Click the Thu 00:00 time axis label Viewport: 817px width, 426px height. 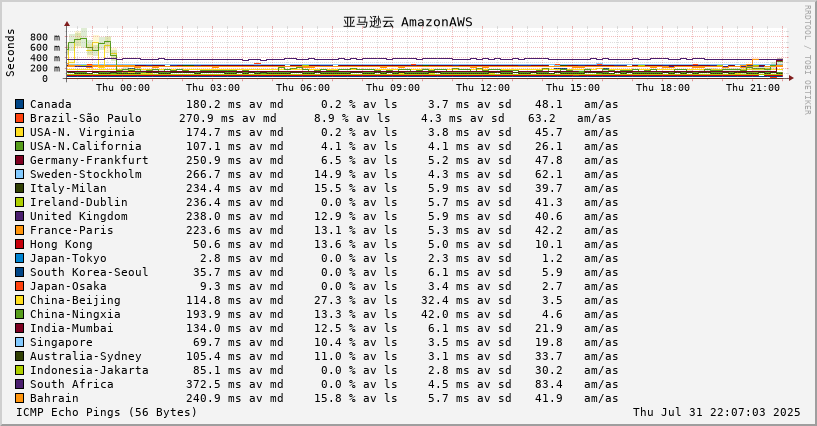[x=123, y=87]
